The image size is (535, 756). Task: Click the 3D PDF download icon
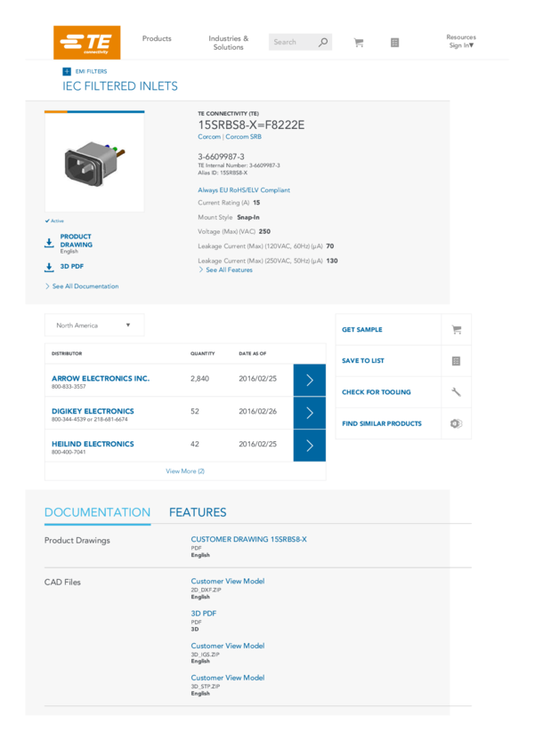[x=49, y=267]
